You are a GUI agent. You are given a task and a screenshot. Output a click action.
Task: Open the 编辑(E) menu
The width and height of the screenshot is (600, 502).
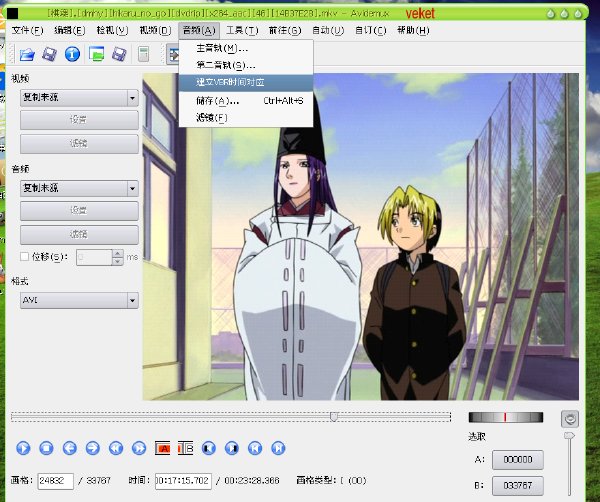pos(70,31)
